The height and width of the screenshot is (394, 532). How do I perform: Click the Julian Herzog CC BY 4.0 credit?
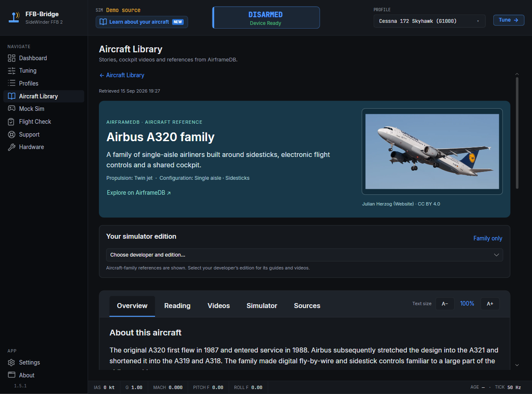[401, 204]
